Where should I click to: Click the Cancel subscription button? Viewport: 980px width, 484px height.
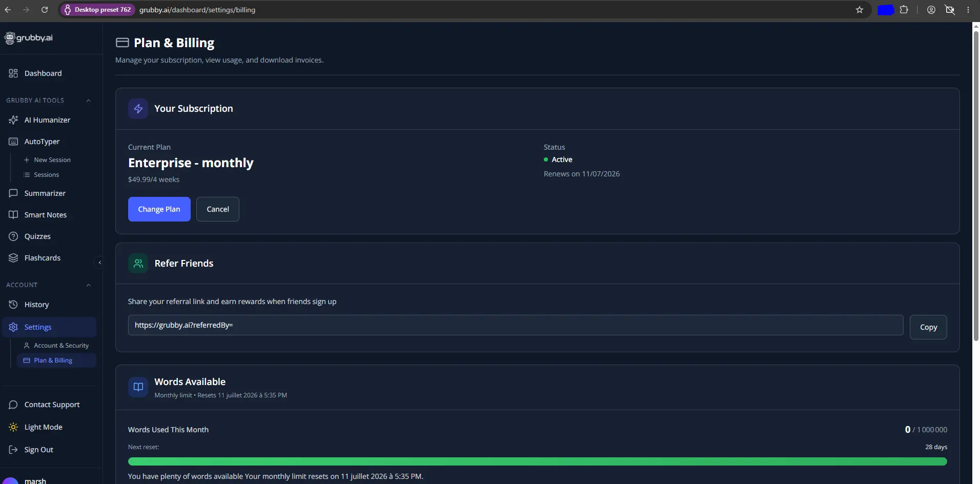tap(218, 209)
